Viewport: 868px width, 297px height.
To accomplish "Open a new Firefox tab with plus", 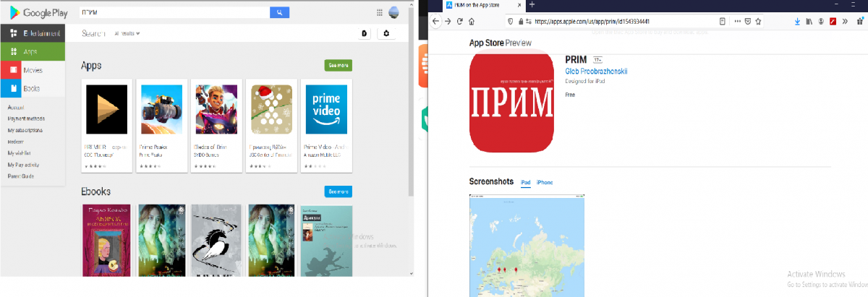I will 532,5.
